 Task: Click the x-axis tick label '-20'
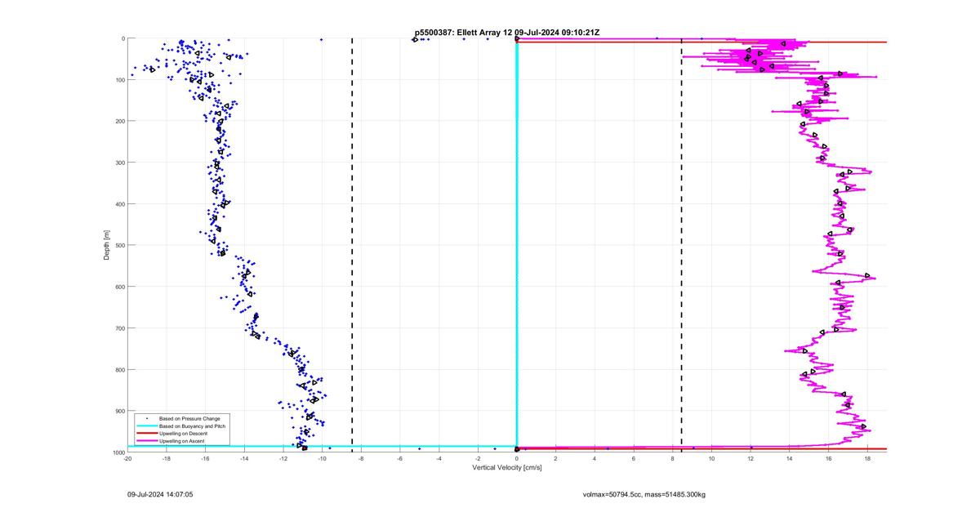coord(127,458)
